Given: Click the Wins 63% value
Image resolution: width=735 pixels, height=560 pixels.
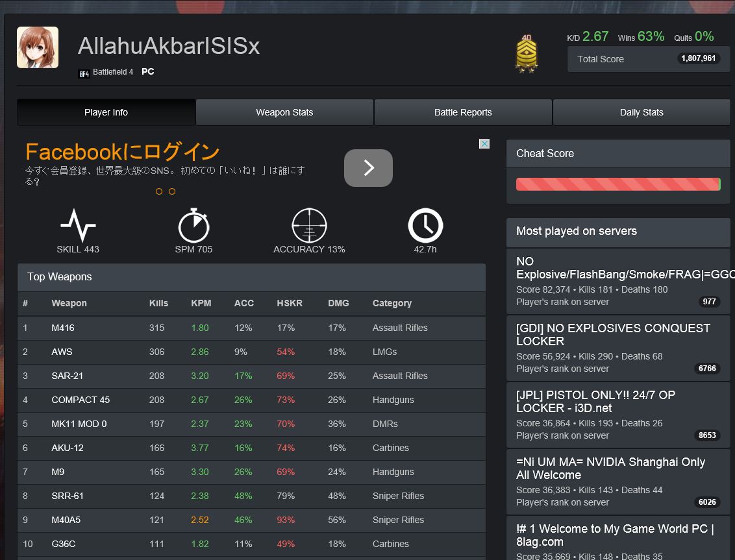Looking at the screenshot, I should click(x=651, y=36).
